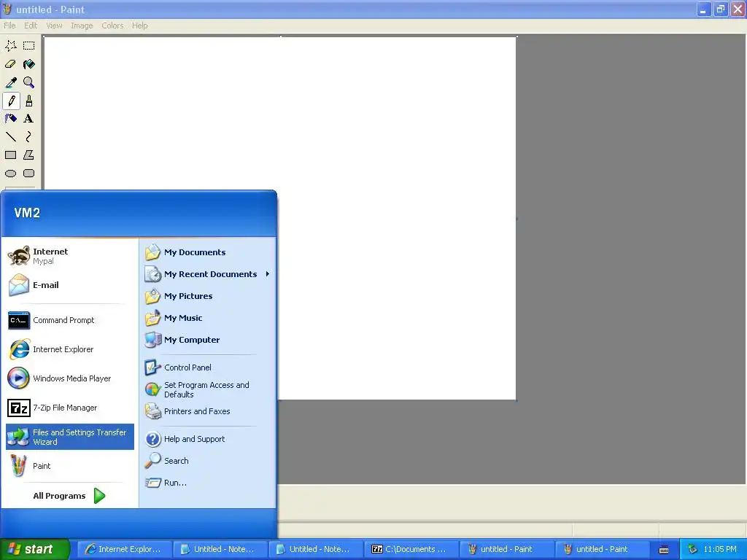Screen dimensions: 747x560
Task: Open My Documents folder
Action: (x=208, y=252)
